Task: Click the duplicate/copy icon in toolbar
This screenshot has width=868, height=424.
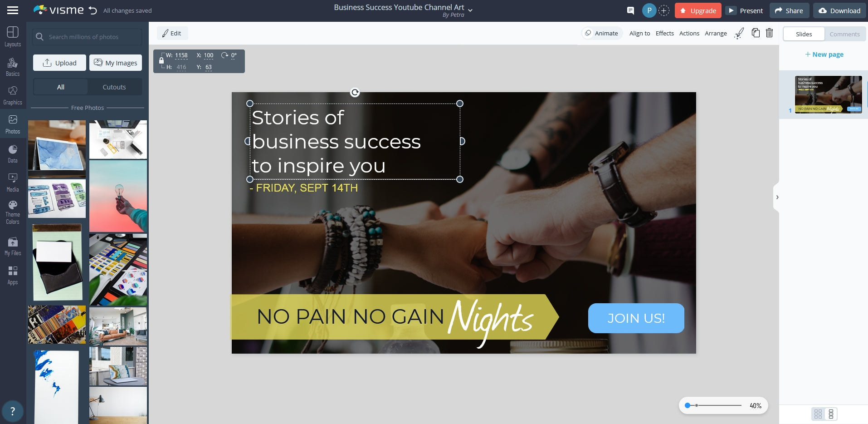Action: point(756,33)
